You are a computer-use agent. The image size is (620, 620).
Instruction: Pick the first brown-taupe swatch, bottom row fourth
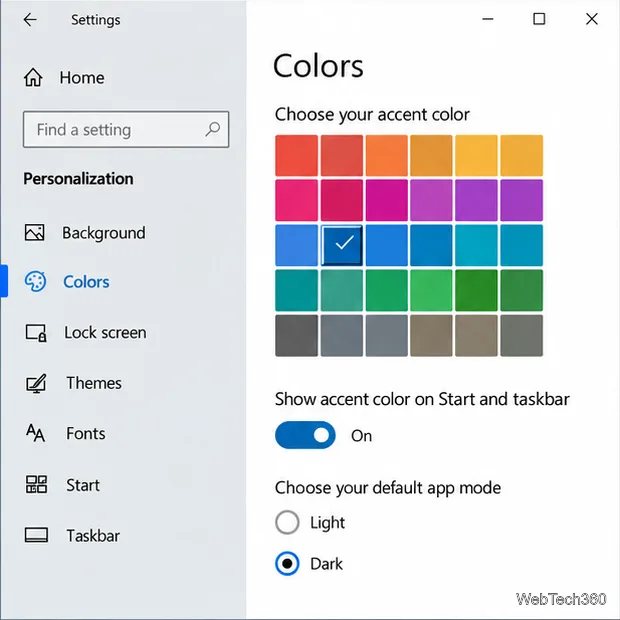[x=431, y=335]
